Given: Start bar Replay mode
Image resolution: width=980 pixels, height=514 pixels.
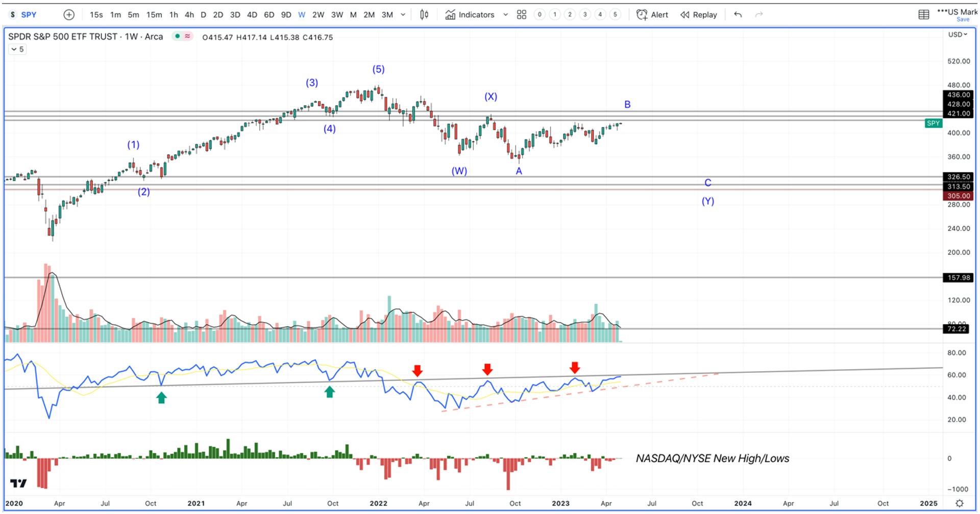Looking at the screenshot, I should 699,15.
